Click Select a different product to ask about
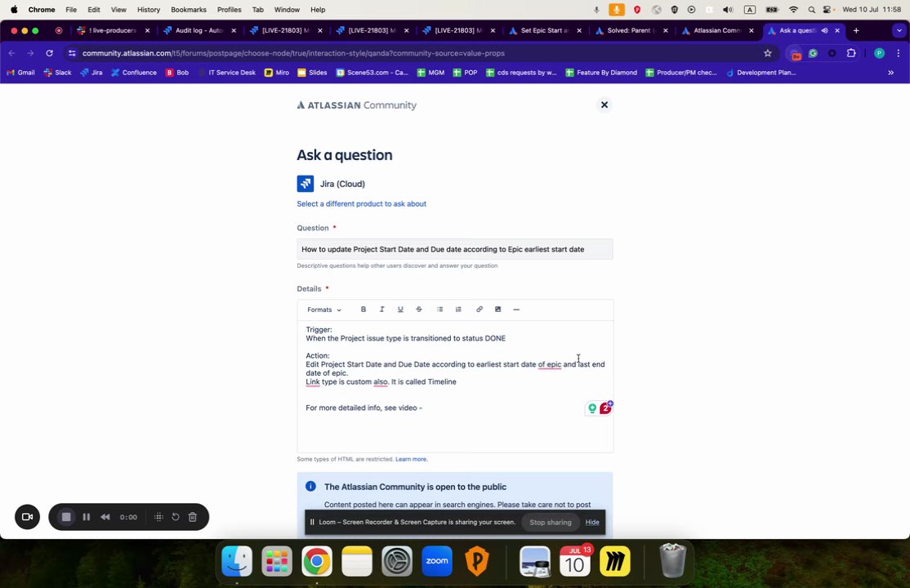910x588 pixels. tap(362, 203)
